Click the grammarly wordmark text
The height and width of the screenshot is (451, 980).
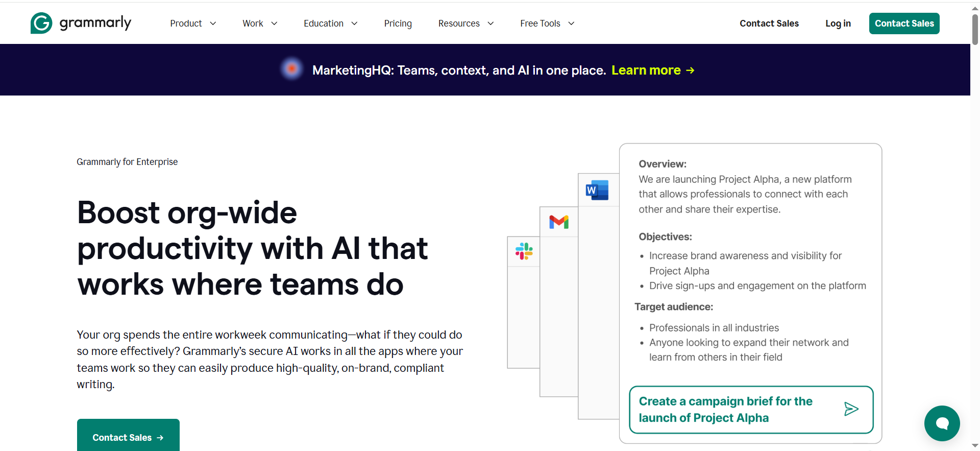(x=95, y=23)
